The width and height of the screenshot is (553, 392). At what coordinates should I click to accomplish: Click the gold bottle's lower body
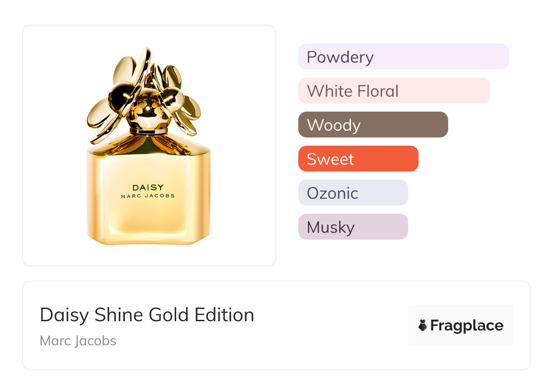pyautogui.click(x=148, y=222)
